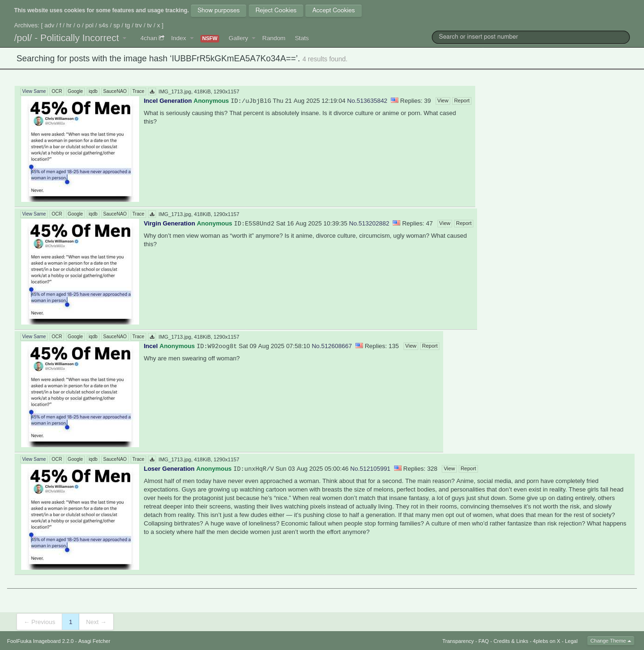The width and height of the screenshot is (644, 650).
Task: Open the 4chan external link
Action: coord(152,38)
